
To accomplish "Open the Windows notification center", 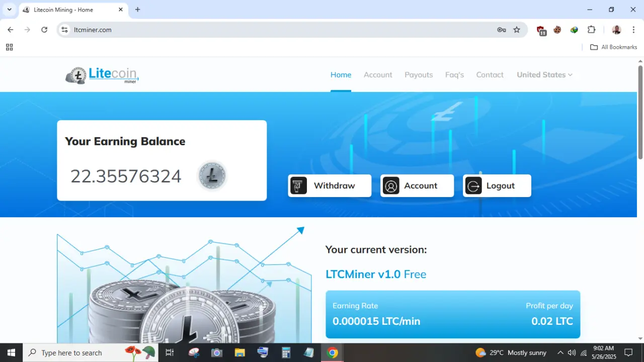I will click(628, 352).
